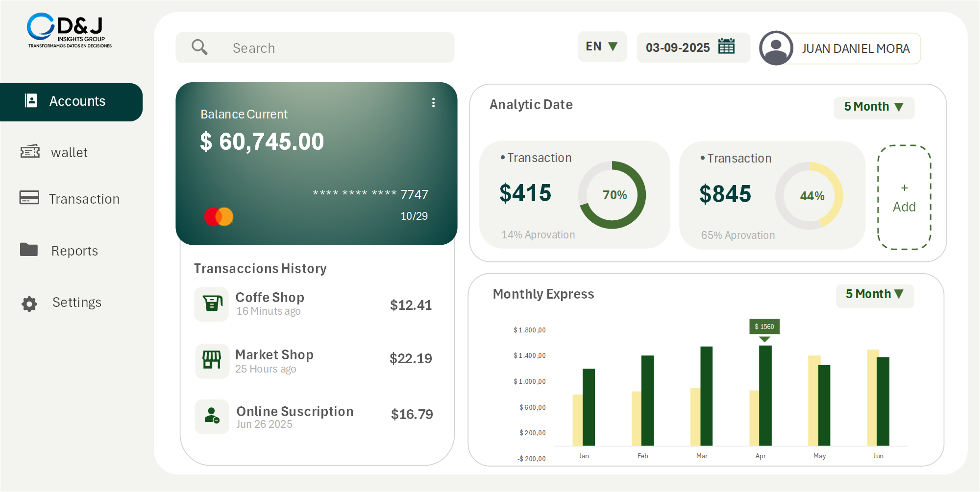Image resolution: width=980 pixels, height=492 pixels.
Task: Open the EN language dropdown
Action: click(x=602, y=47)
